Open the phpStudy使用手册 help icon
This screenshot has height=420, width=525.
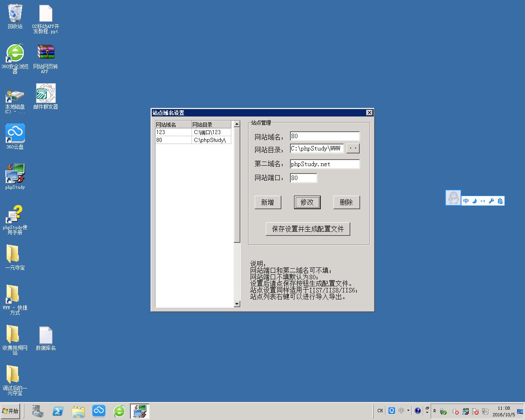[x=15, y=215]
